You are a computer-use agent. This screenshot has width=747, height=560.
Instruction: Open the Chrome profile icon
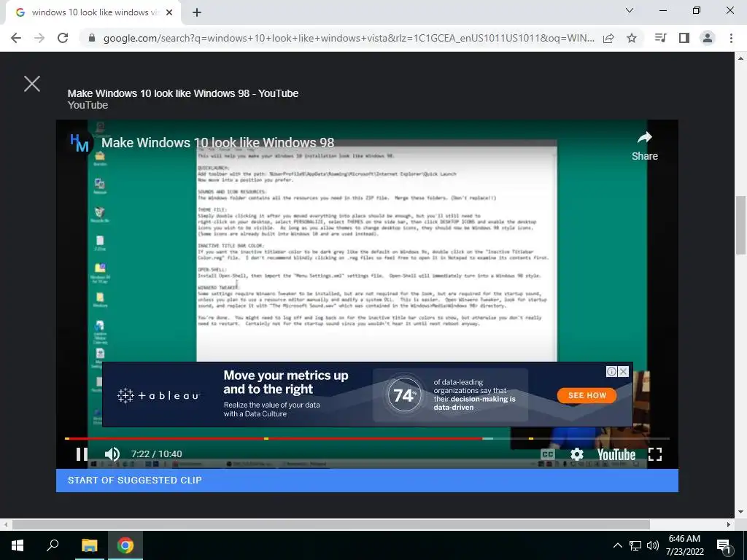click(x=708, y=38)
